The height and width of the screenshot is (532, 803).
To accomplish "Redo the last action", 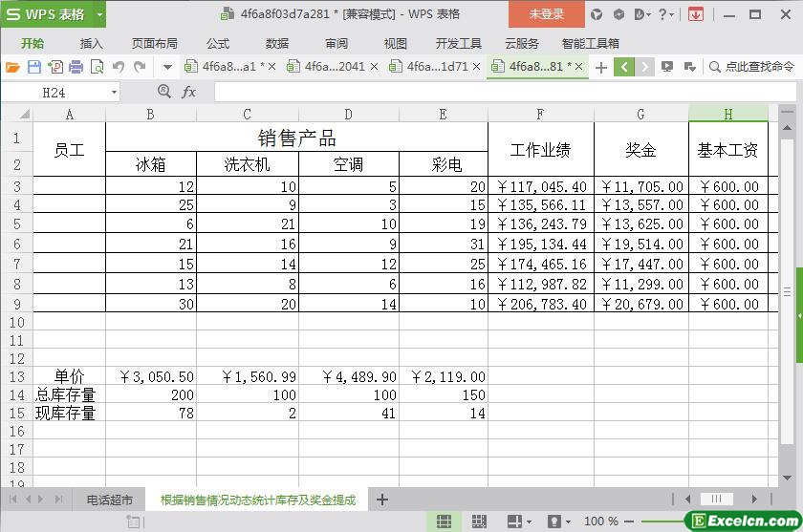I will click(140, 67).
